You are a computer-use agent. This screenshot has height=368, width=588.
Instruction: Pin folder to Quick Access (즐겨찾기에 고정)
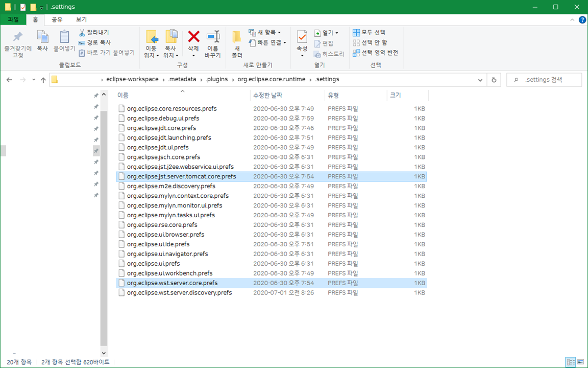pyautogui.click(x=18, y=44)
